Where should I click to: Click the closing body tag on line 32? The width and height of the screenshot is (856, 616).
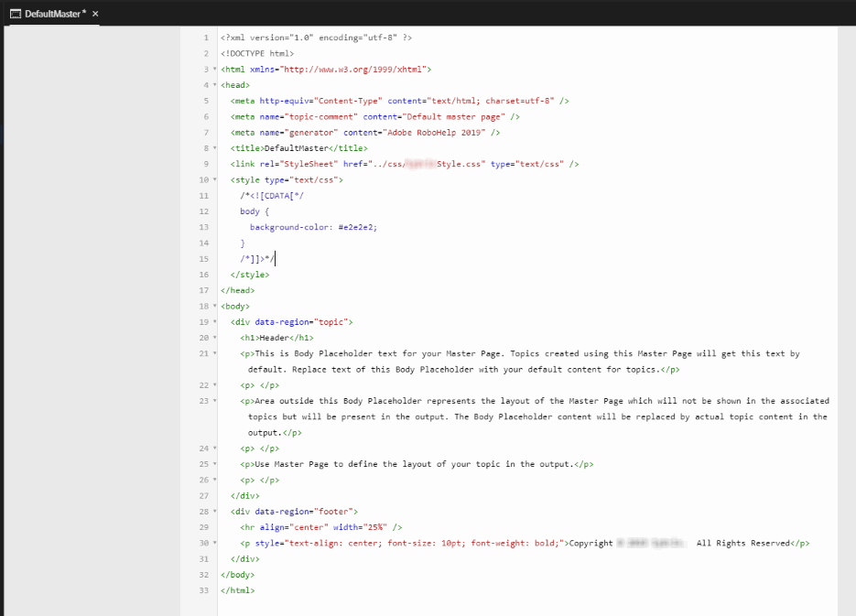tap(237, 575)
